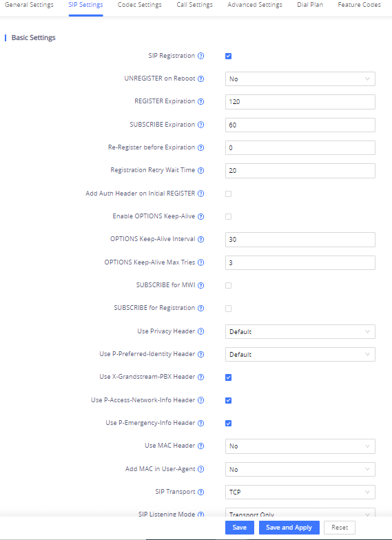Disable Use X-Grandstream-PBX Header checkbox
Image resolution: width=392 pixels, height=540 pixels.
point(229,377)
